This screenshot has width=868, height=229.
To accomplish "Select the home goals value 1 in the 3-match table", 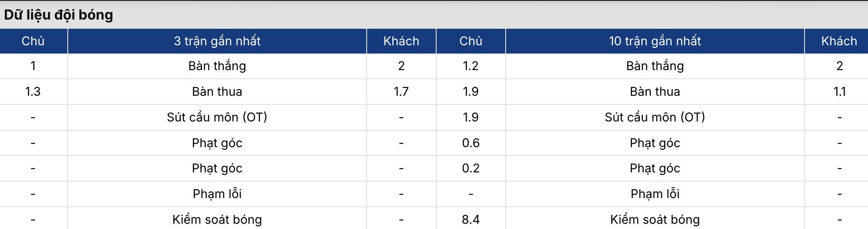I will [33, 66].
